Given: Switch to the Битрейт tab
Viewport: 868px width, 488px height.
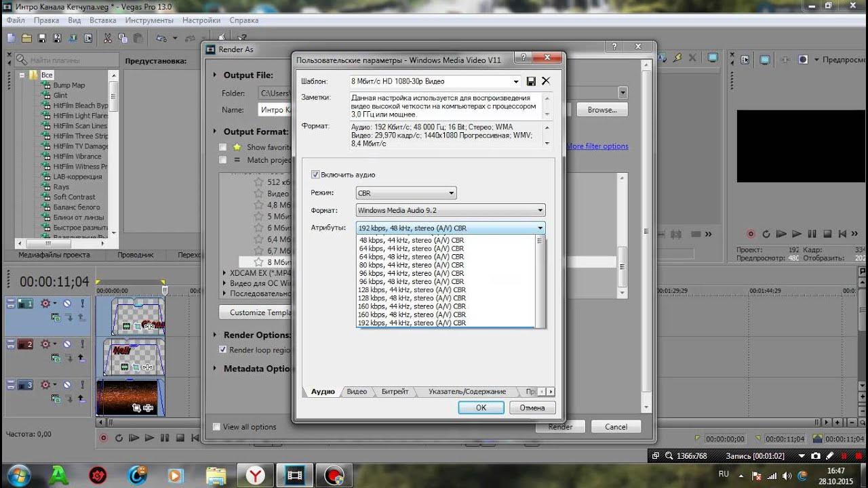Looking at the screenshot, I should pos(395,391).
